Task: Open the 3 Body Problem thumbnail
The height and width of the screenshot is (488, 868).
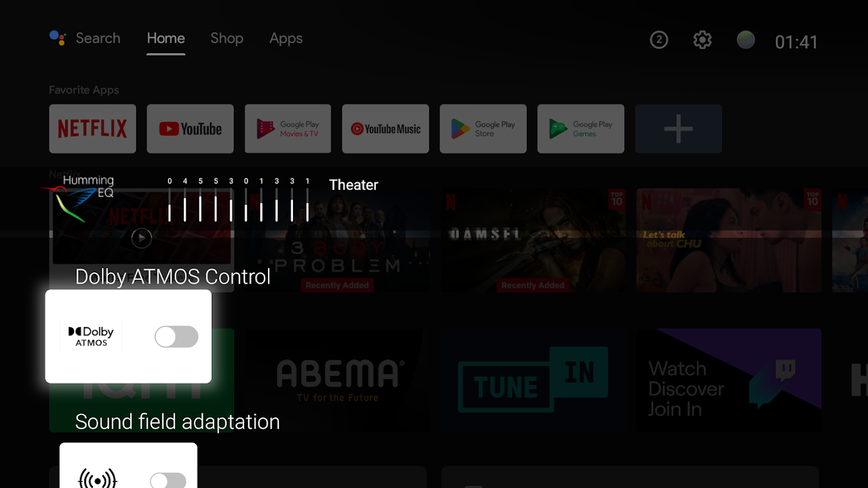Action: pos(338,240)
